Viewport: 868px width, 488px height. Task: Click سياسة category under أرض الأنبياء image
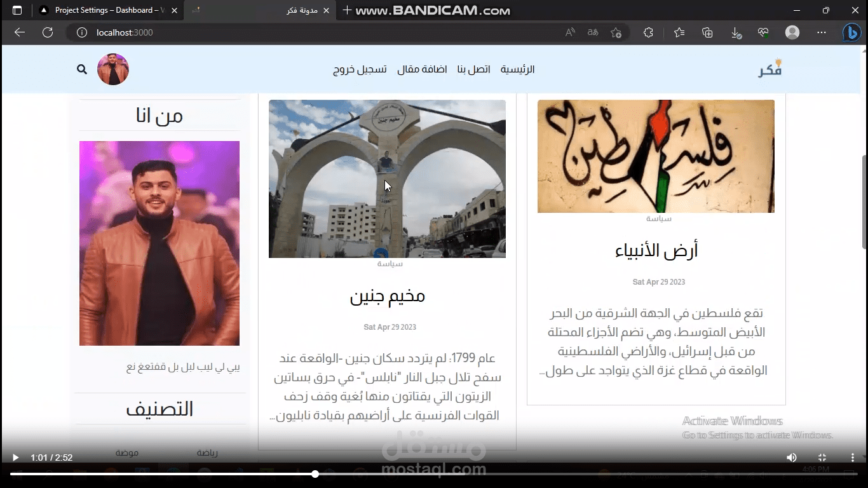point(659,219)
